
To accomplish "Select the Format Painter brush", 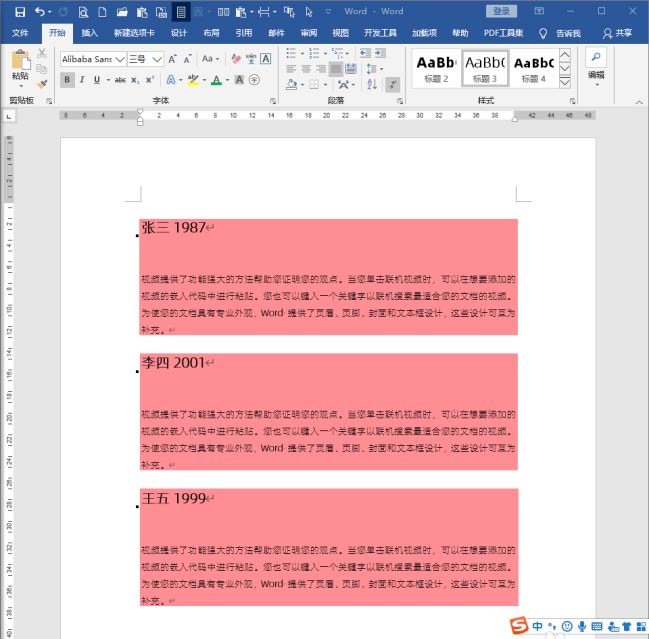I will pos(42,84).
